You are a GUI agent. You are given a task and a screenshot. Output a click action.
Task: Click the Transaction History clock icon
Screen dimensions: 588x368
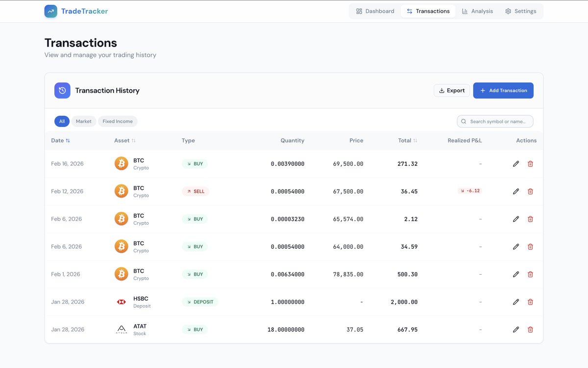coord(62,90)
